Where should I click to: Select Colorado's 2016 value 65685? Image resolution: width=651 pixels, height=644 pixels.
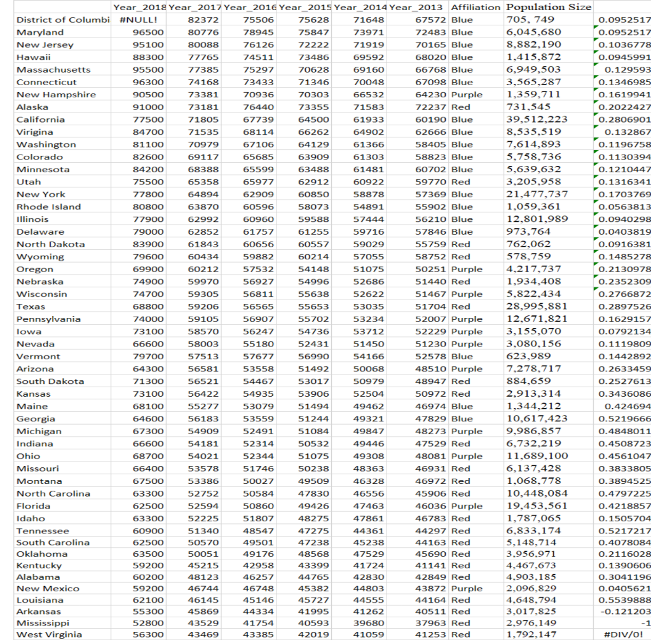click(x=249, y=156)
